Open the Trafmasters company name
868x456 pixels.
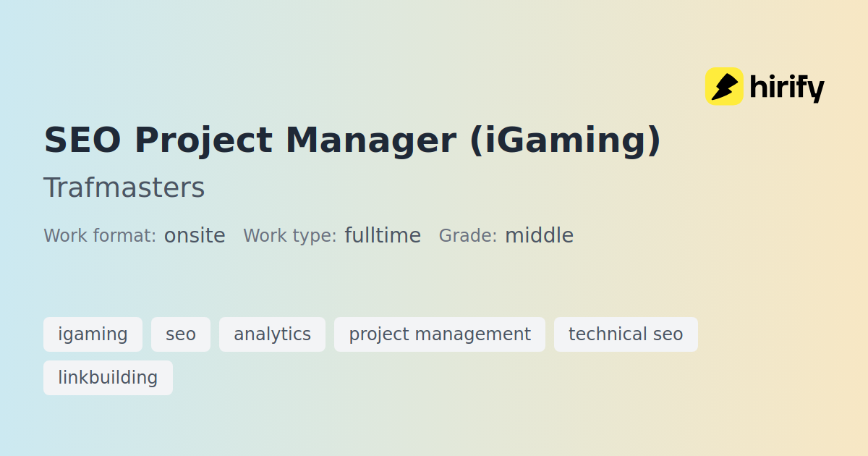coord(124,187)
